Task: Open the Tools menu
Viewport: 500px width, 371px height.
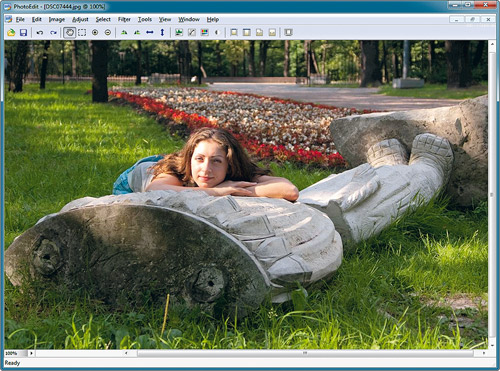Action: tap(145, 19)
